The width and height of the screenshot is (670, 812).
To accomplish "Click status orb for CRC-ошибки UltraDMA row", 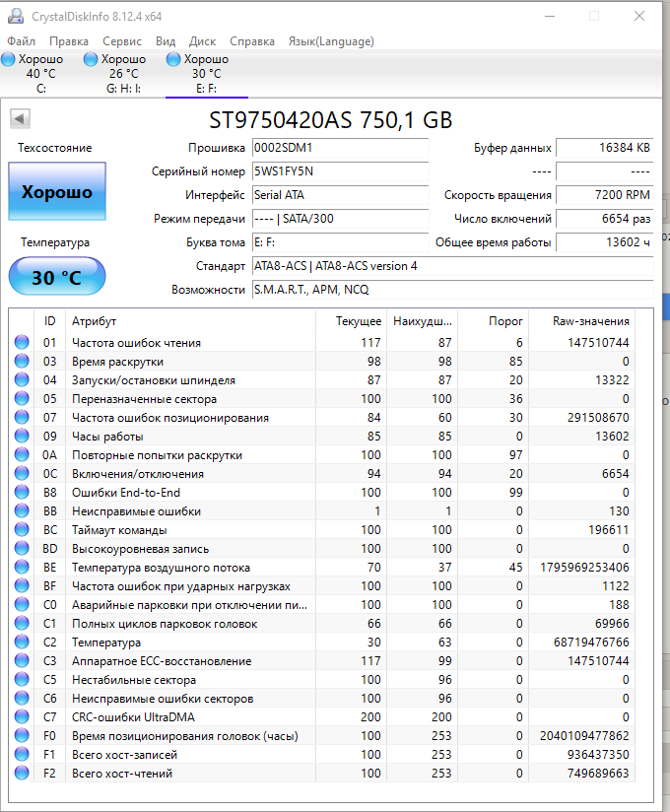I will [x=22, y=716].
